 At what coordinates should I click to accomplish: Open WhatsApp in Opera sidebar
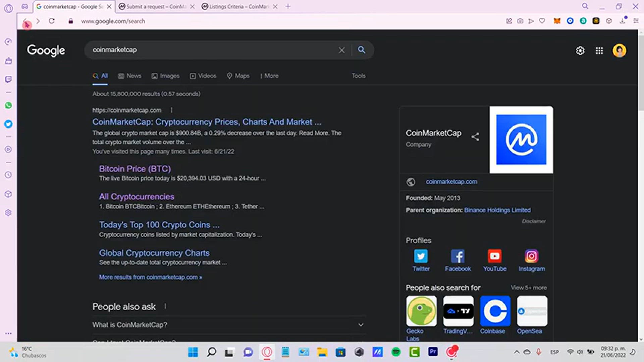point(8,105)
